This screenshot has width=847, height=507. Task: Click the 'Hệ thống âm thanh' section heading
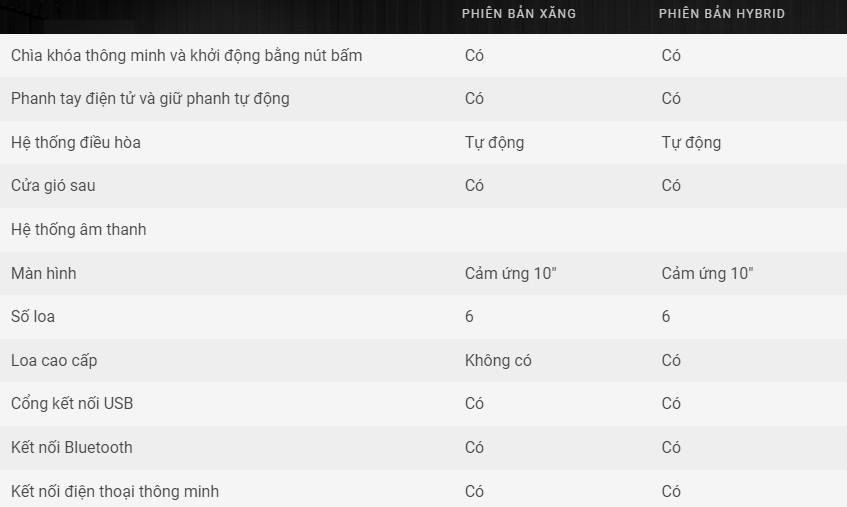tap(78, 229)
